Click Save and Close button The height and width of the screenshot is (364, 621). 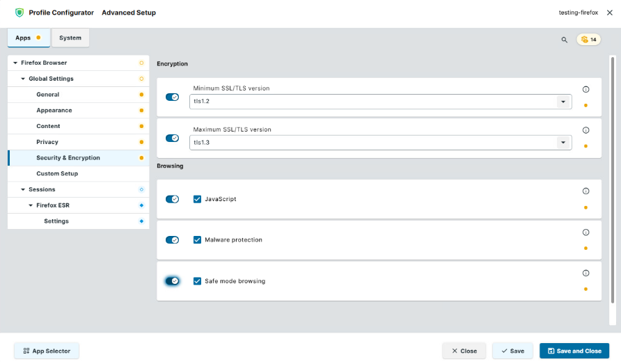tap(574, 351)
